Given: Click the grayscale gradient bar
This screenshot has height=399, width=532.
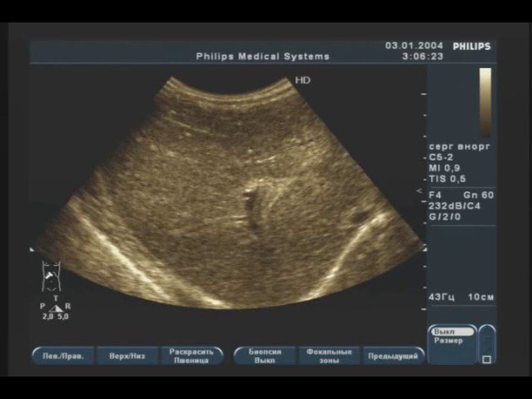Looking at the screenshot, I should (x=485, y=101).
